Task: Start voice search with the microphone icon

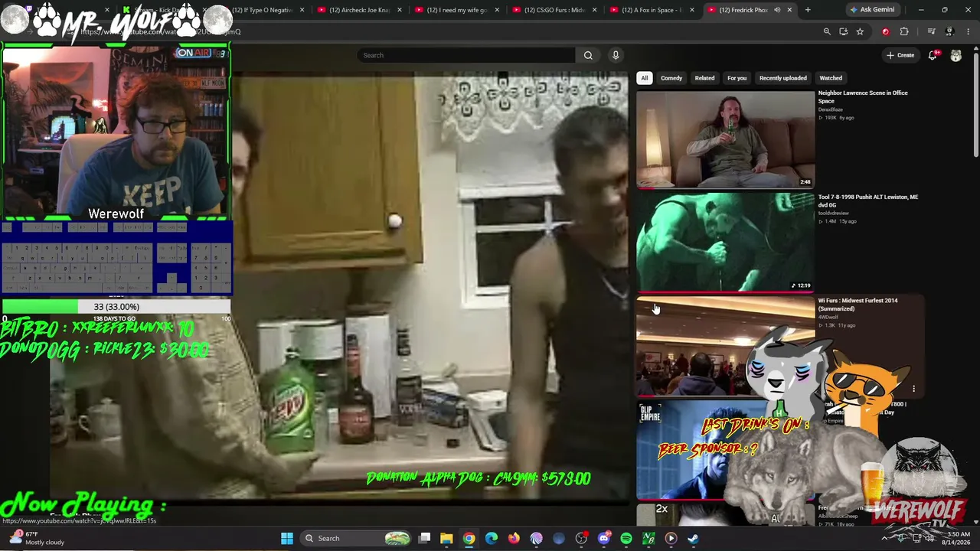Action: pyautogui.click(x=616, y=55)
